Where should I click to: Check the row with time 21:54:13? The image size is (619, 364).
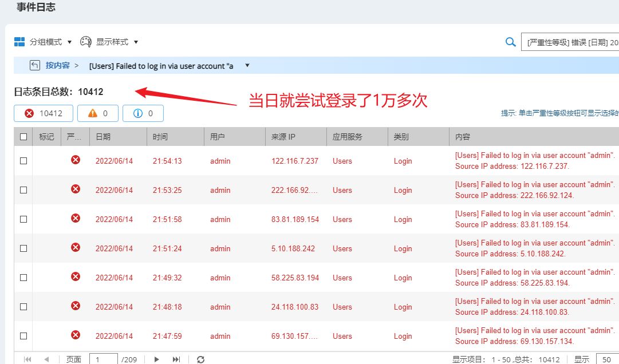pyautogui.click(x=23, y=161)
